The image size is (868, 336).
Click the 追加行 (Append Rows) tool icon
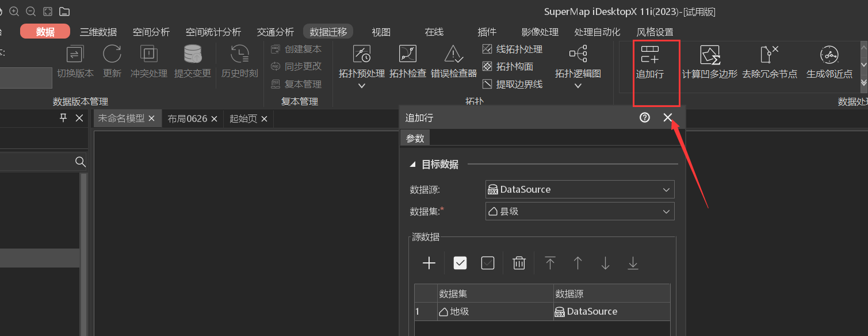click(x=649, y=56)
